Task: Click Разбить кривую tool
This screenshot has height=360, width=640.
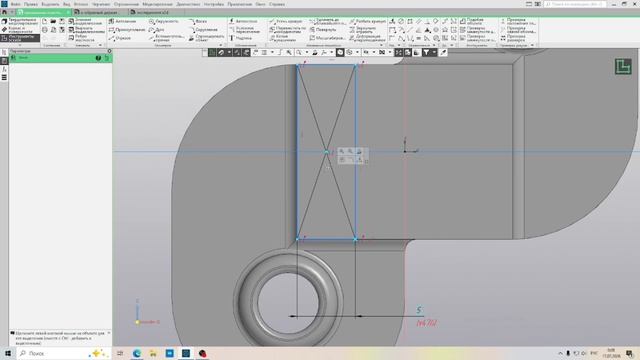Action: click(x=367, y=21)
